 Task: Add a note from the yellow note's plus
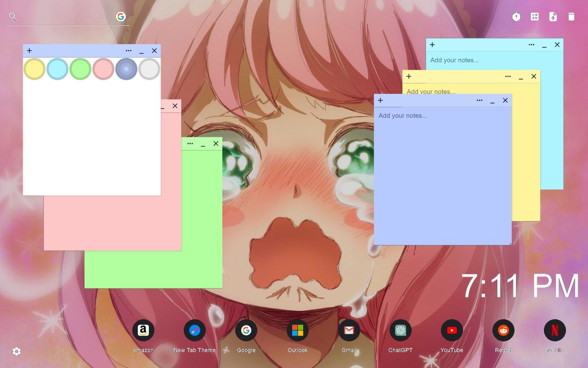tap(409, 76)
